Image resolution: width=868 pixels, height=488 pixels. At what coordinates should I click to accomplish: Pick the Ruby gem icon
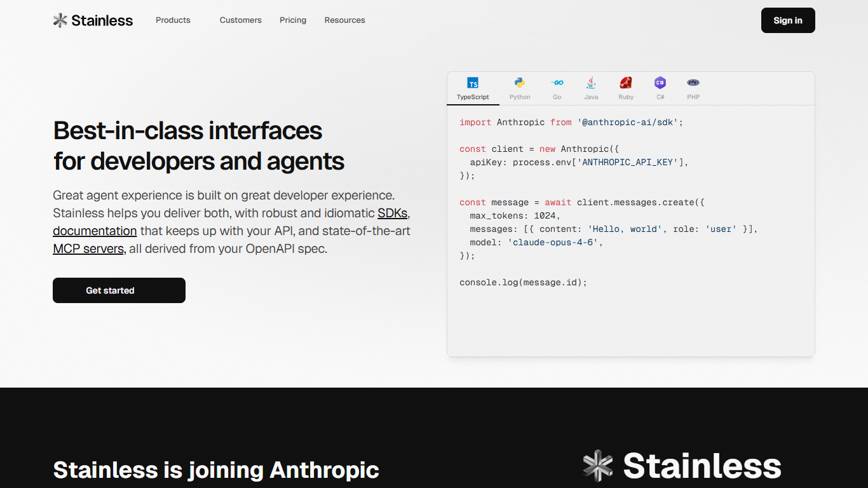click(x=626, y=83)
